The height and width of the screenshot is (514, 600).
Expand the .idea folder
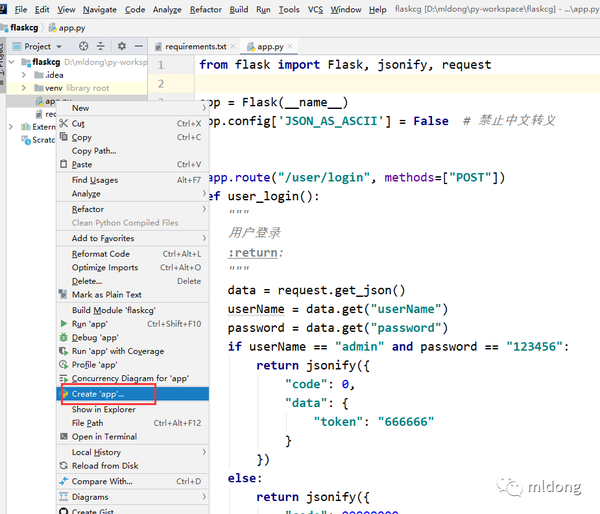24,75
